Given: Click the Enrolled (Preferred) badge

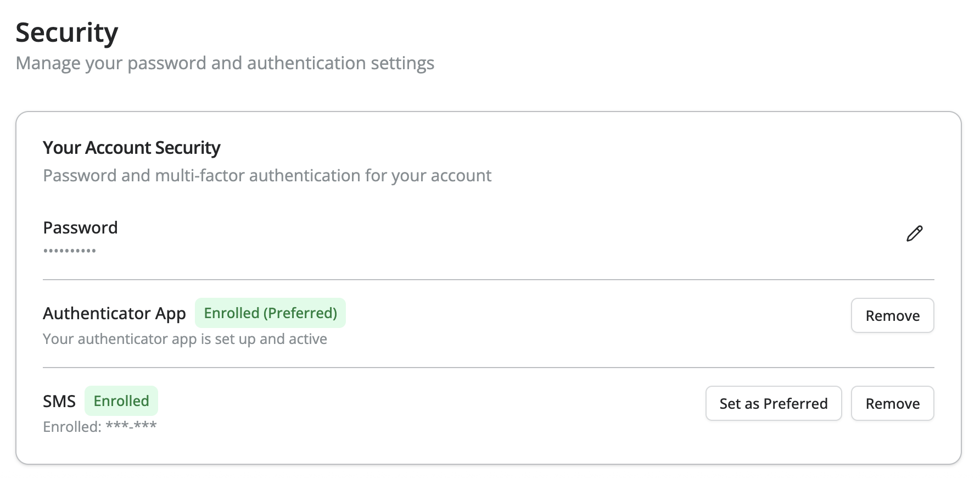Looking at the screenshot, I should pyautogui.click(x=270, y=313).
